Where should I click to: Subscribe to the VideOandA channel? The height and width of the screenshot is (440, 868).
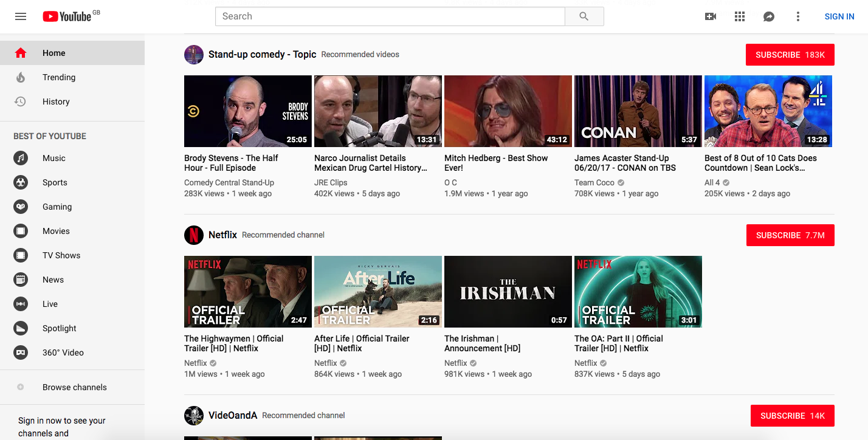coord(793,416)
